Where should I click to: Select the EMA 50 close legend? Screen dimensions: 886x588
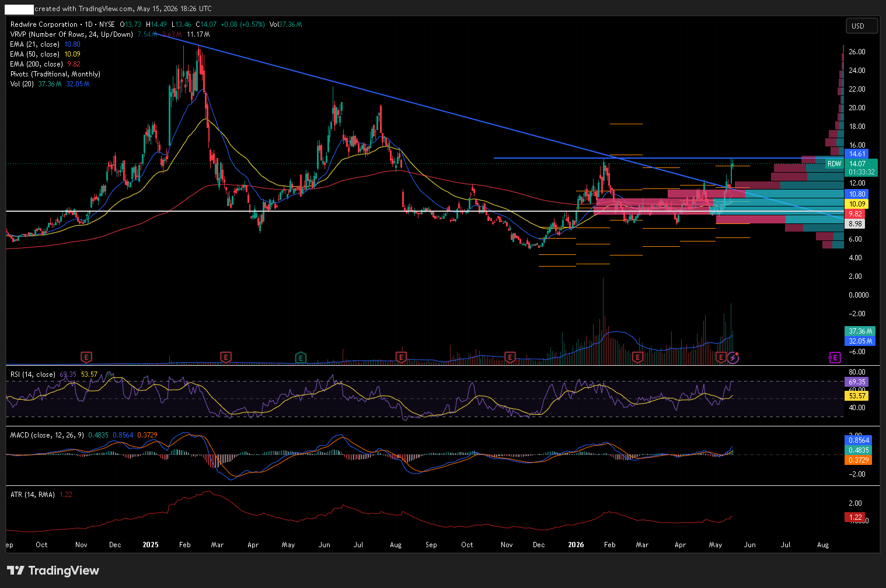35,54
